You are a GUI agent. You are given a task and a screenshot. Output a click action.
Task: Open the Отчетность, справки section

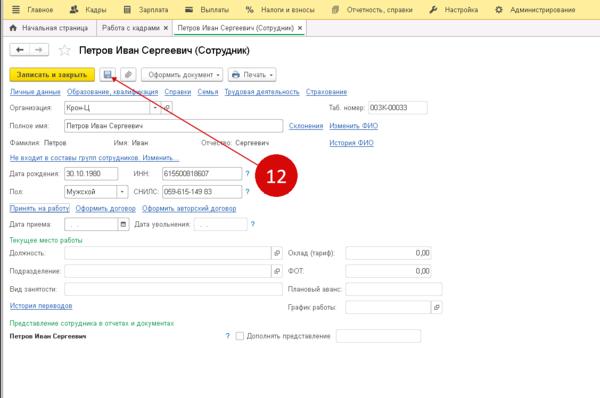point(372,10)
